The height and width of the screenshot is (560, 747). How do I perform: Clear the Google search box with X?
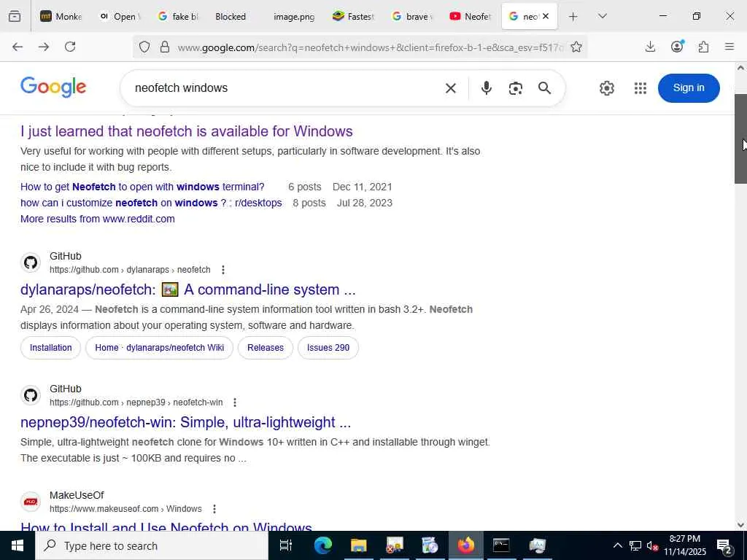(451, 88)
